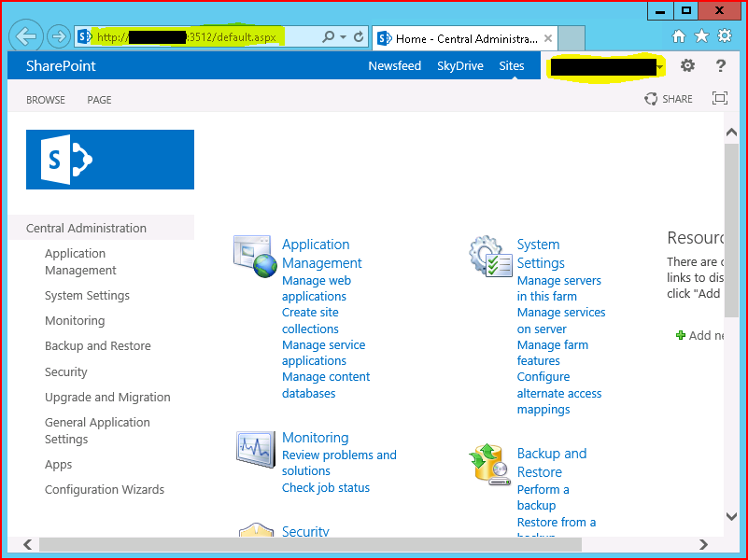Go back with the browser back arrow
Screen dimensions: 748x560
26,36
